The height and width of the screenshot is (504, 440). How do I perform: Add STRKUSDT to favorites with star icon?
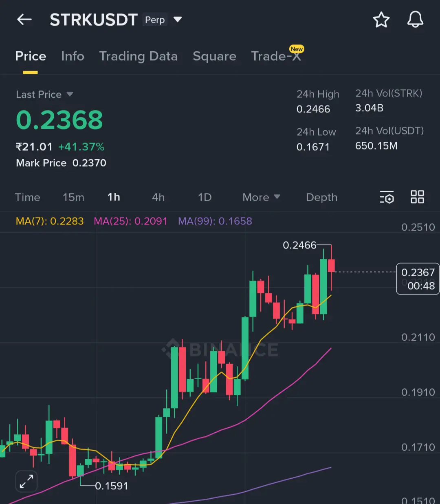[381, 20]
